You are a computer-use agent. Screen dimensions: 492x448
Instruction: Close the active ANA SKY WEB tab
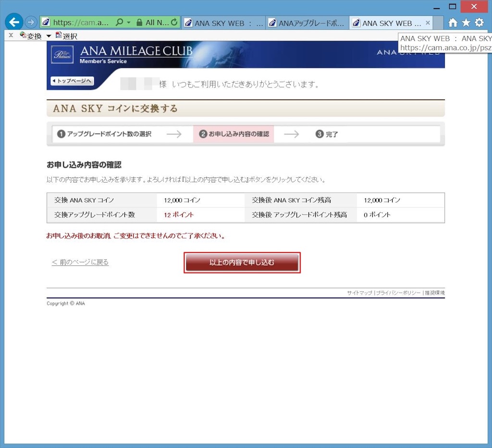click(428, 23)
